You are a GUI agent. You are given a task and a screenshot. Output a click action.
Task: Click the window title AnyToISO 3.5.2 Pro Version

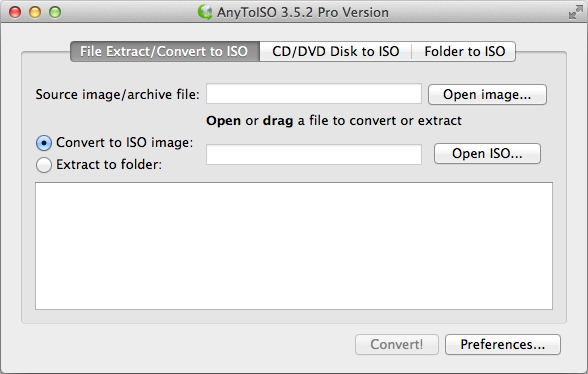(x=303, y=12)
